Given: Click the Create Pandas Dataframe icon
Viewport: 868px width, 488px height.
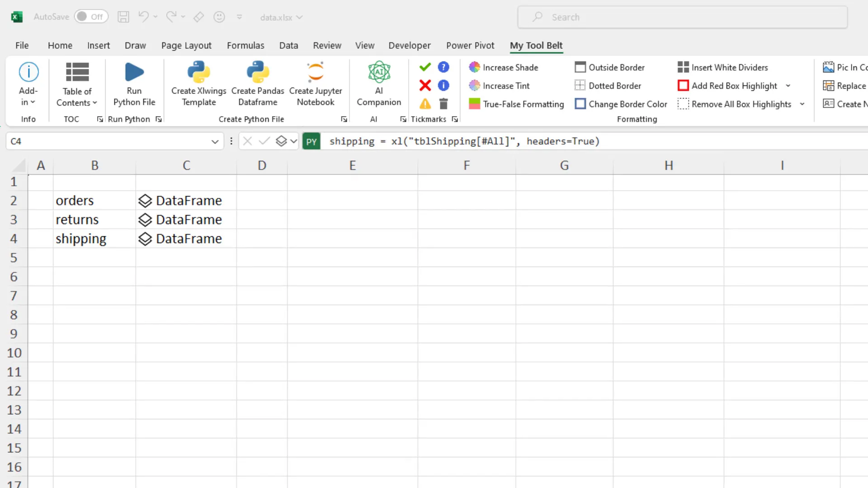Looking at the screenshot, I should tap(257, 72).
